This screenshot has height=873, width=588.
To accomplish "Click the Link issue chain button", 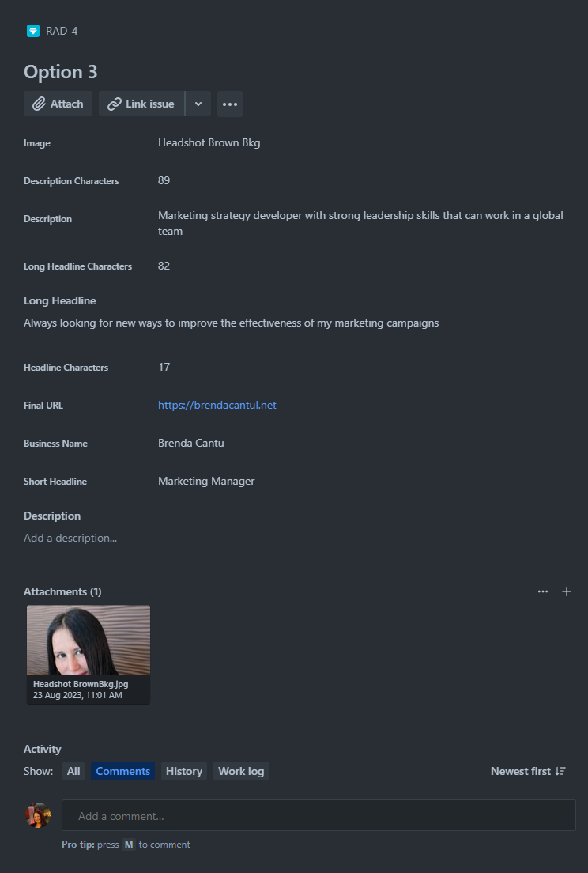I will click(141, 104).
